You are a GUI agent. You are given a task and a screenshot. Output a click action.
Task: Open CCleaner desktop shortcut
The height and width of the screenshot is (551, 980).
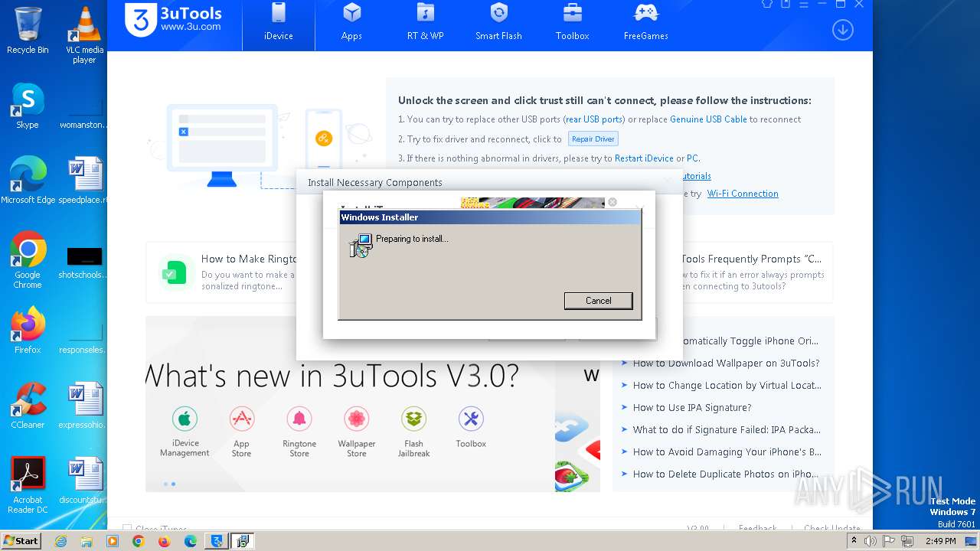[28, 406]
